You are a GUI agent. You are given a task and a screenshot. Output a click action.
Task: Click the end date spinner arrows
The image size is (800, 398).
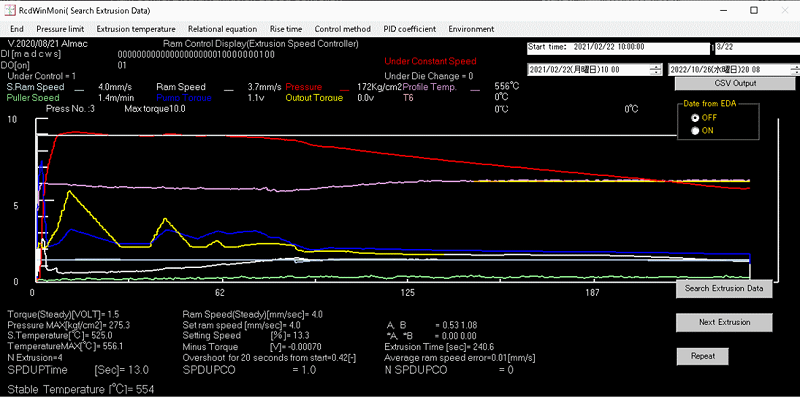point(794,69)
